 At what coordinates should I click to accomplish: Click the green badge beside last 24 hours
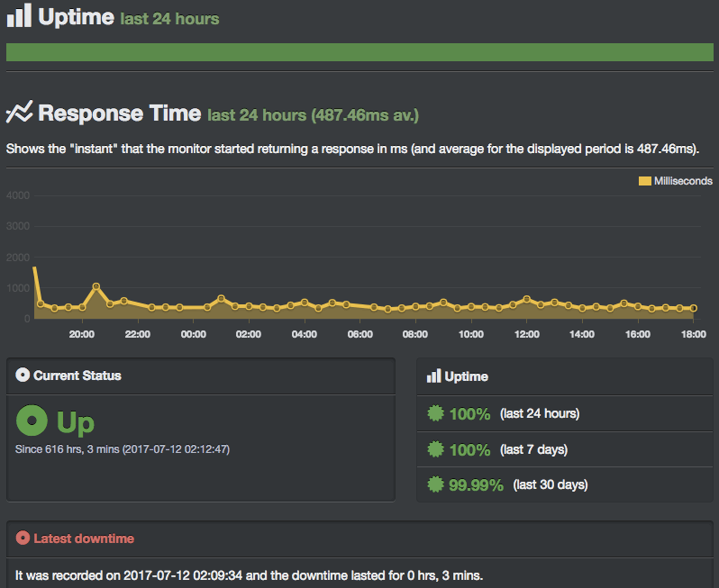(x=435, y=413)
